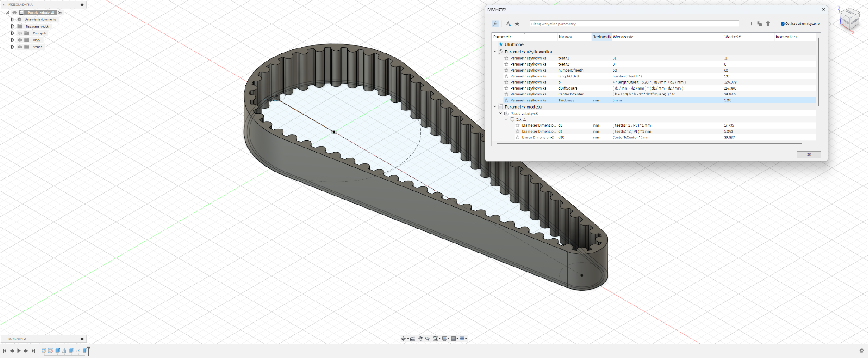Open the Viewports layout icon
This screenshot has width=868, height=358.
tap(462, 339)
